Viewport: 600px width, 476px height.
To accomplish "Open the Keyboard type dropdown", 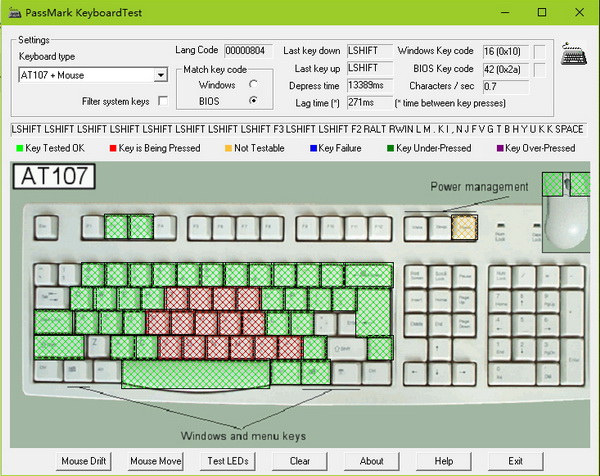I will tap(160, 75).
